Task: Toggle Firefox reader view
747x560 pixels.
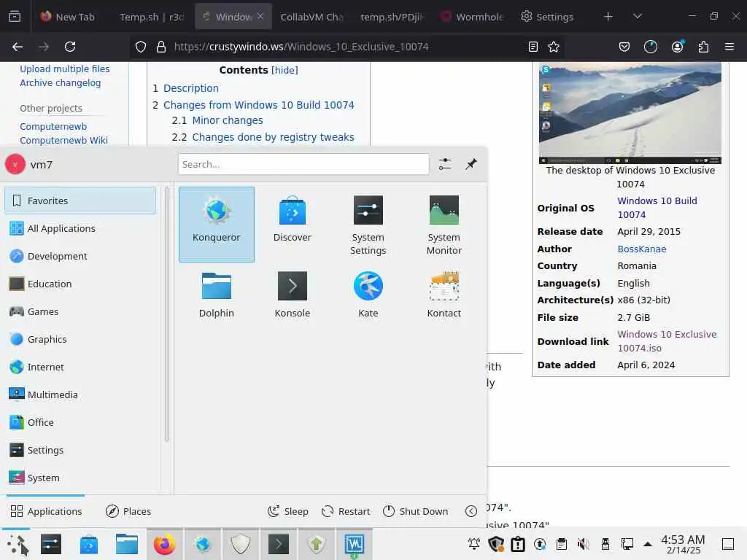Action: [533, 47]
